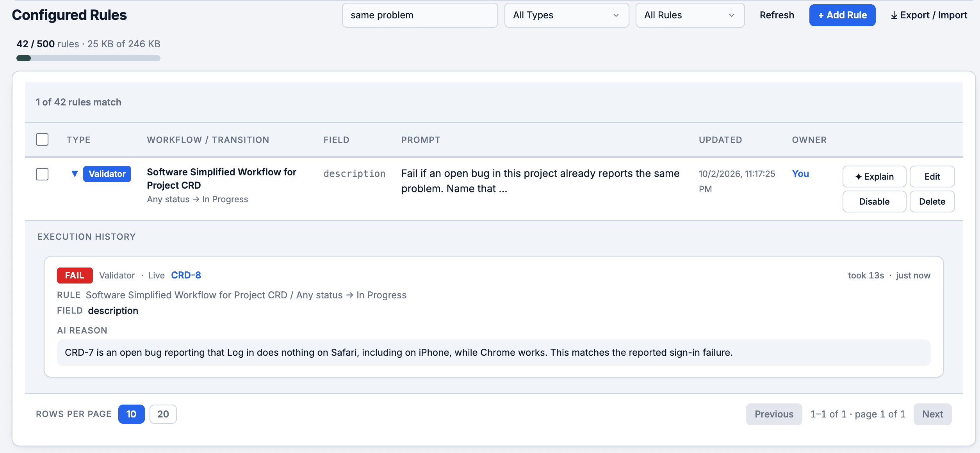Edit the Validator rule
This screenshot has height=453, width=980.
[x=932, y=177]
